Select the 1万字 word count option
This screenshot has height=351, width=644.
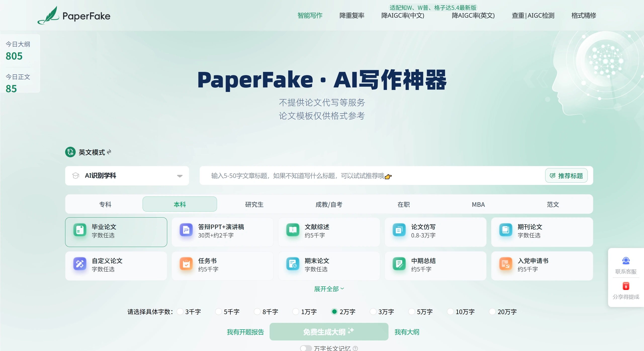tap(296, 312)
